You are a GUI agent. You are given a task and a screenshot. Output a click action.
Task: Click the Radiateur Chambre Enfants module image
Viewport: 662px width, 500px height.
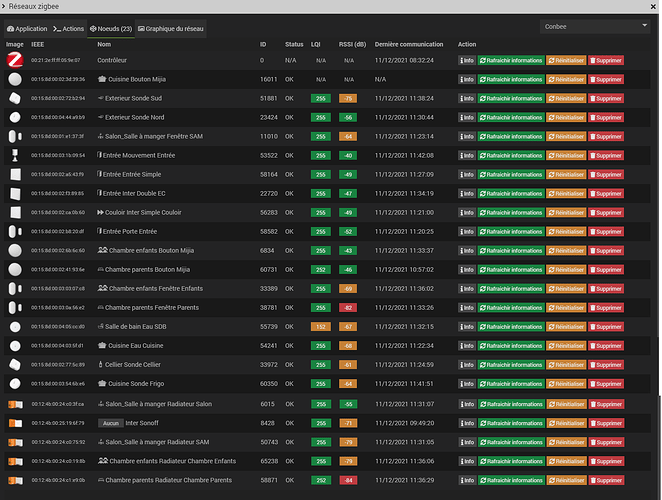(x=16, y=461)
